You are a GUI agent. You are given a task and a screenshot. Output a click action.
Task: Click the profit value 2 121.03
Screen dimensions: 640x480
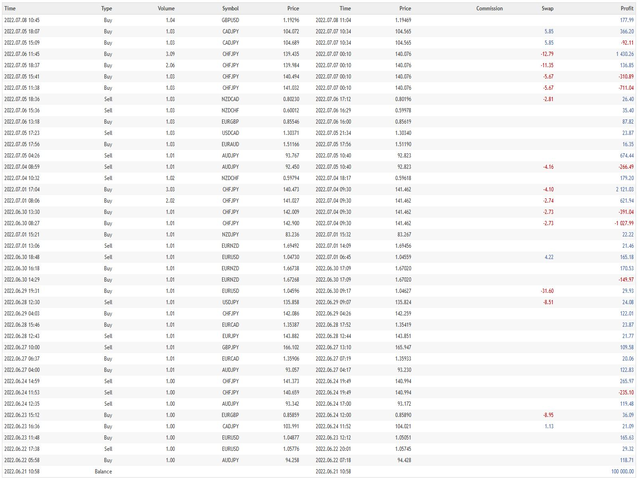(x=625, y=189)
